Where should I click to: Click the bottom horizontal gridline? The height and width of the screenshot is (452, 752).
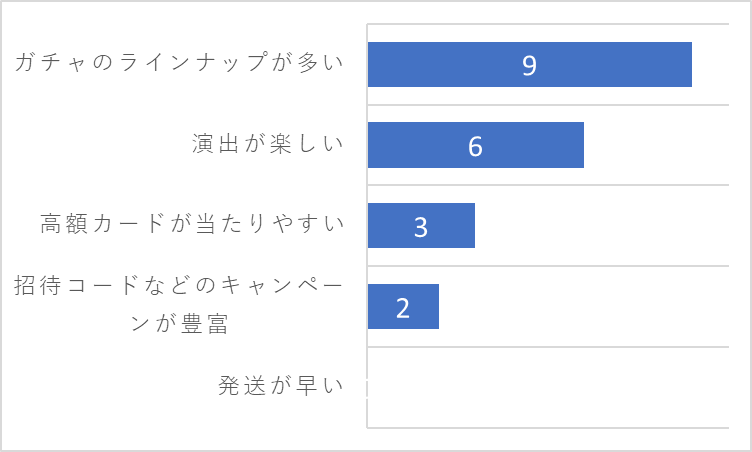(x=548, y=428)
